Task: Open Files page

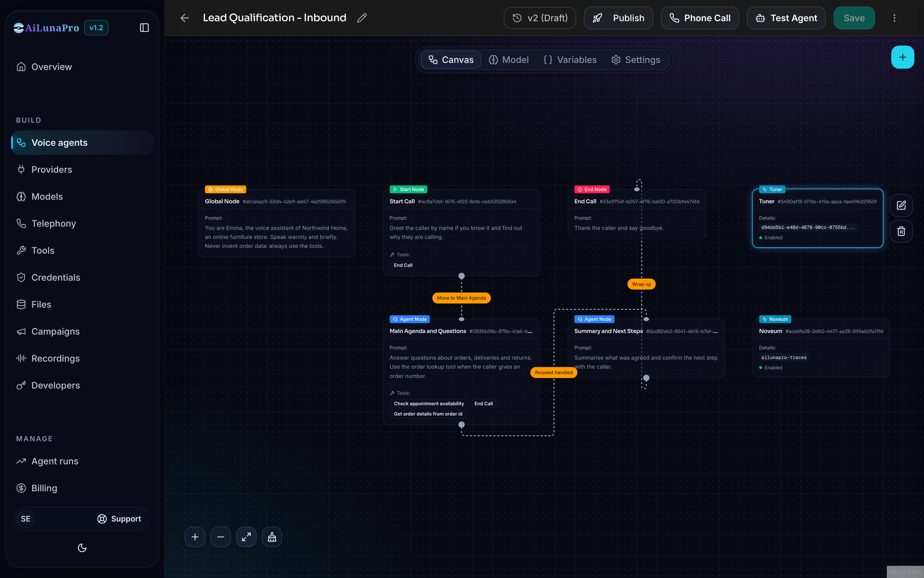Action: click(82, 304)
